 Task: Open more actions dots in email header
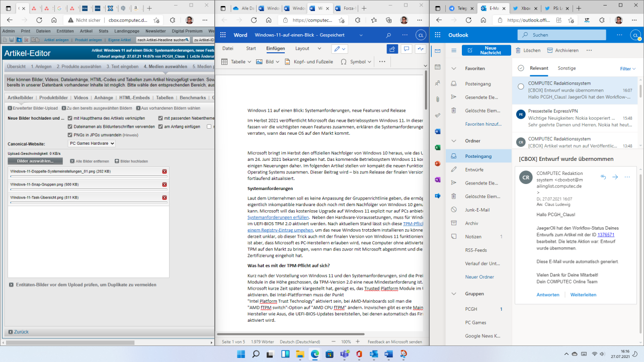pos(627,177)
